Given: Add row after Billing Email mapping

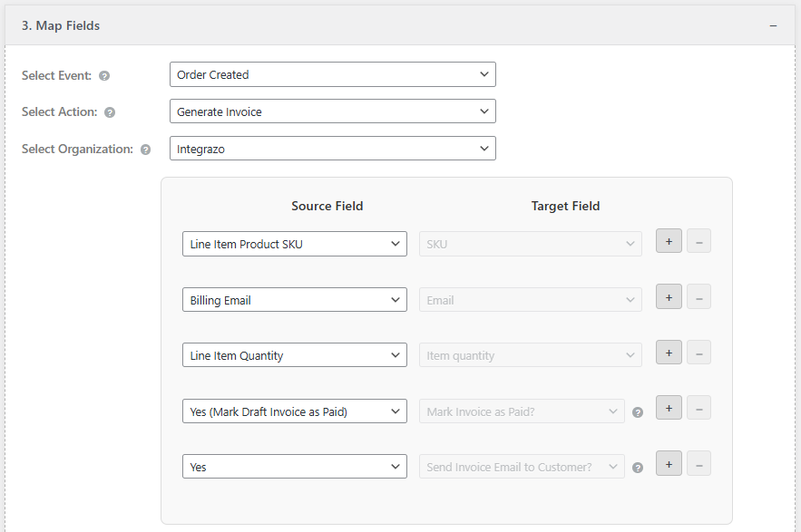Looking at the screenshot, I should point(669,297).
